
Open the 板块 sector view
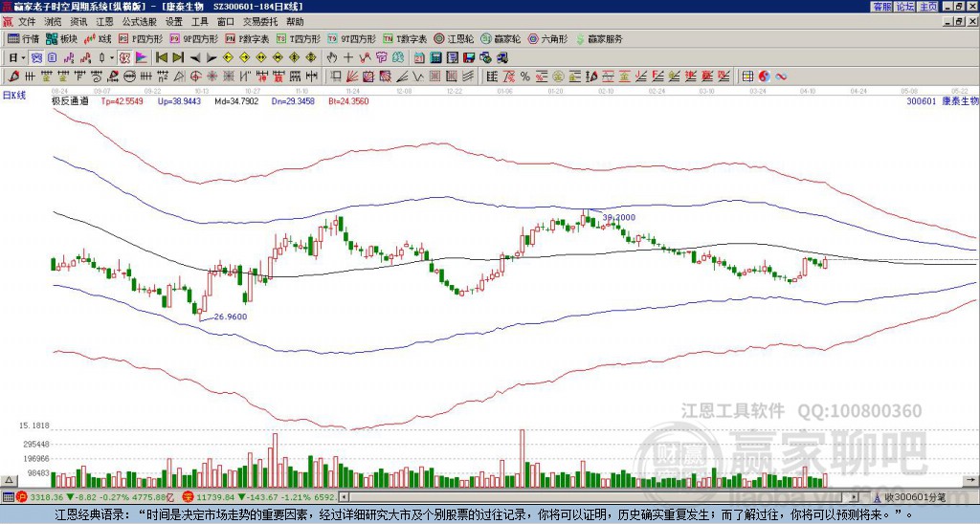point(61,38)
